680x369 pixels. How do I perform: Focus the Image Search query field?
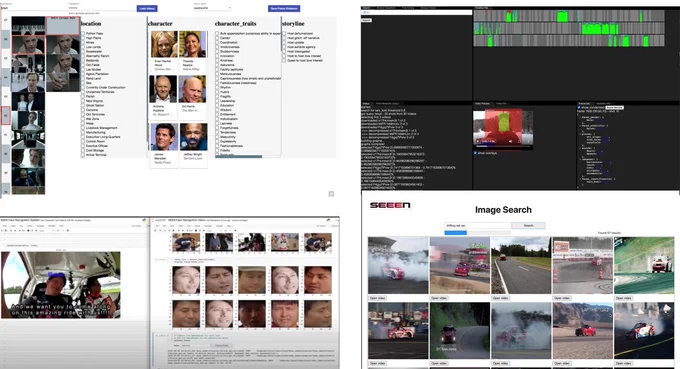[477, 225]
